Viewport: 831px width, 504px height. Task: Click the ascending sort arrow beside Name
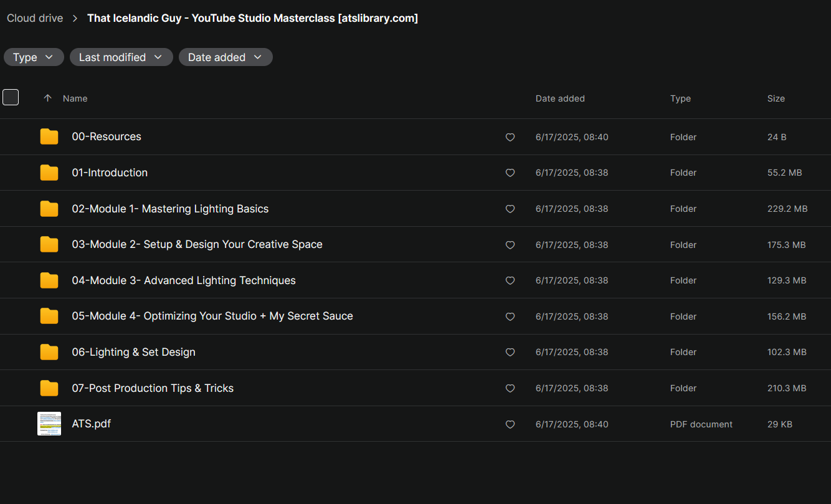[x=47, y=98]
